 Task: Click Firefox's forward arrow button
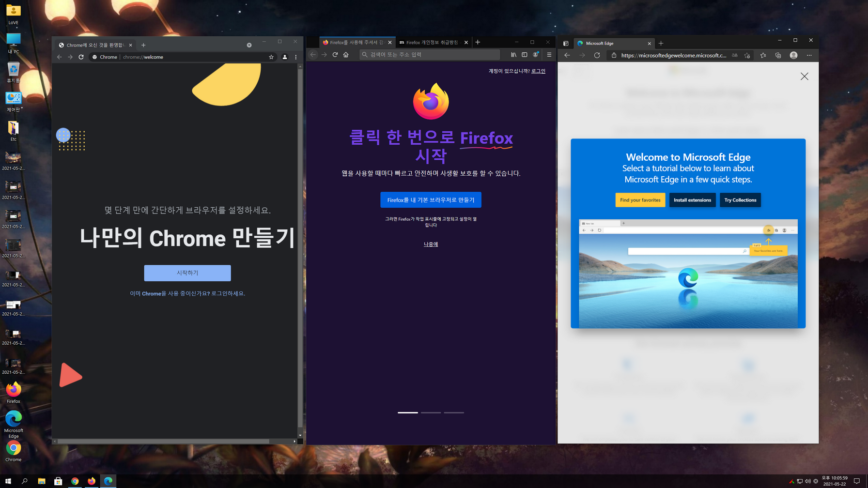click(x=324, y=55)
